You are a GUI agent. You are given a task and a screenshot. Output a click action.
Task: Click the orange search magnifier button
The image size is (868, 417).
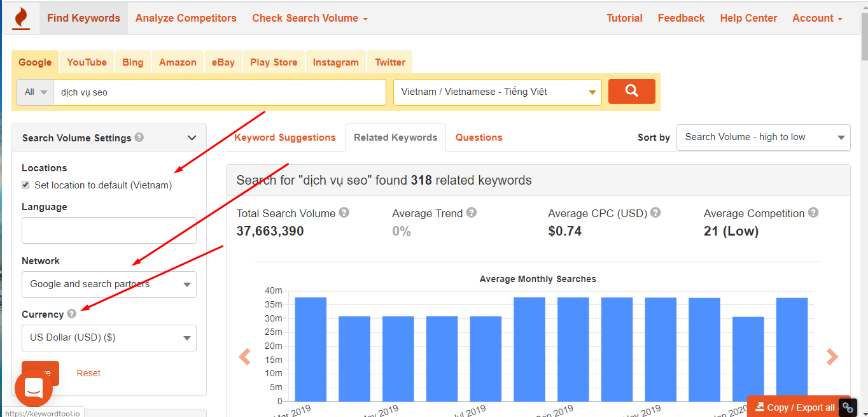click(x=631, y=91)
